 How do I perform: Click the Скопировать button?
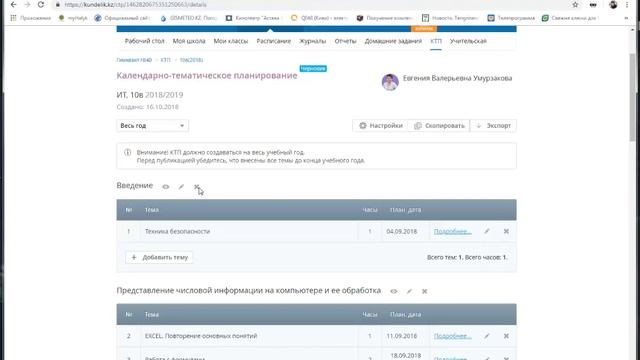[439, 126]
